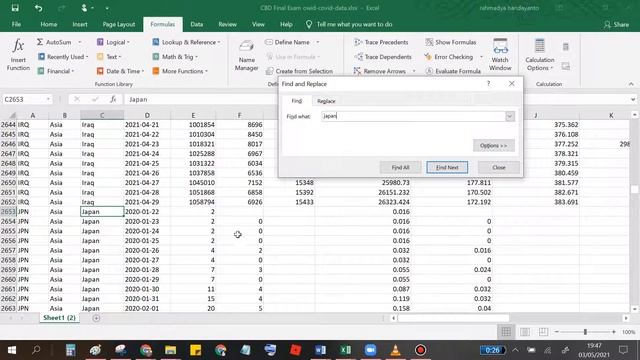Viewport: 640px width, 360px height.
Task: Switch to the Data tab
Action: [x=197, y=24]
